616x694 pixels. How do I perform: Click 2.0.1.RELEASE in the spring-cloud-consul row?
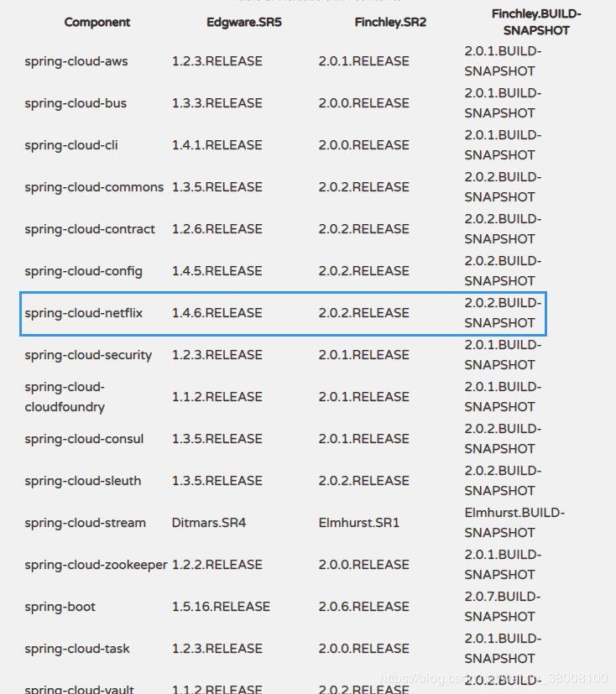(363, 439)
